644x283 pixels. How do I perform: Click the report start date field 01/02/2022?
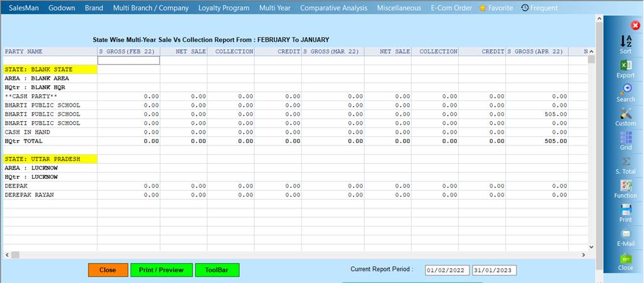coord(447,270)
